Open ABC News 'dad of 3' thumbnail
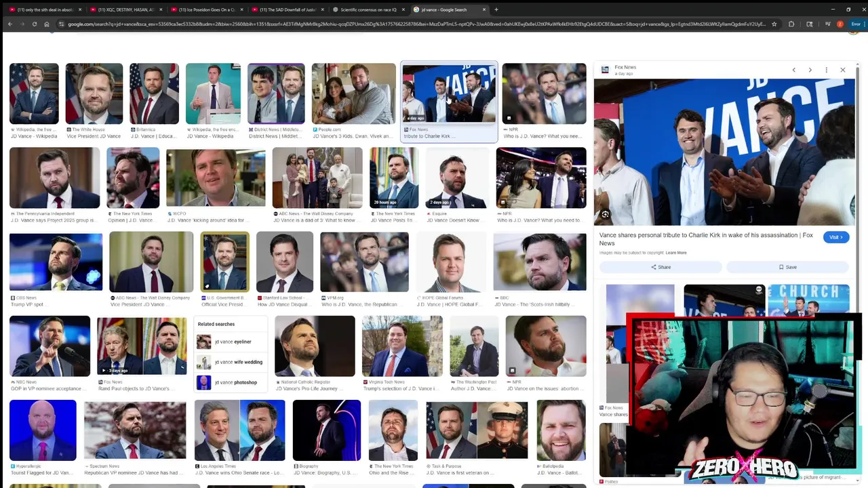The width and height of the screenshot is (868, 488). click(317, 178)
